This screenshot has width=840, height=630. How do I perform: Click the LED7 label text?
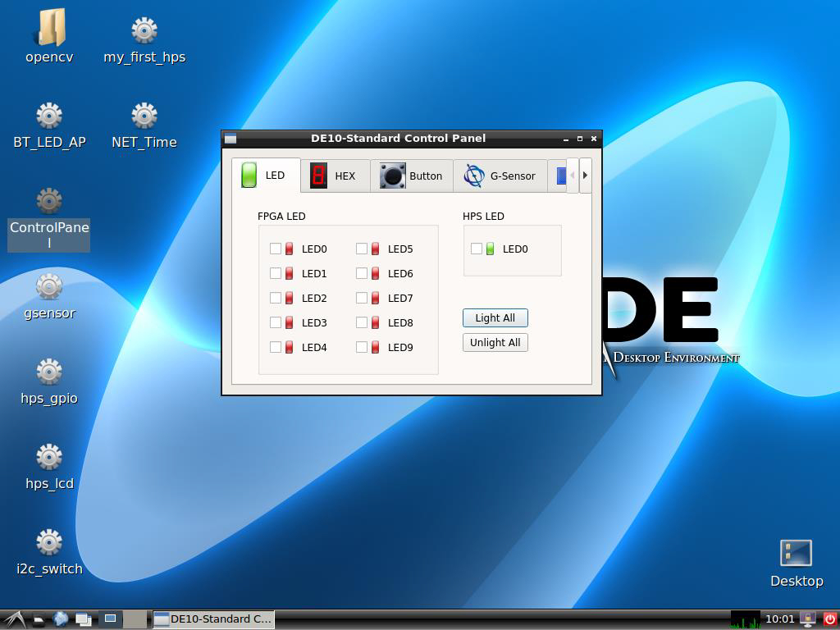point(400,298)
